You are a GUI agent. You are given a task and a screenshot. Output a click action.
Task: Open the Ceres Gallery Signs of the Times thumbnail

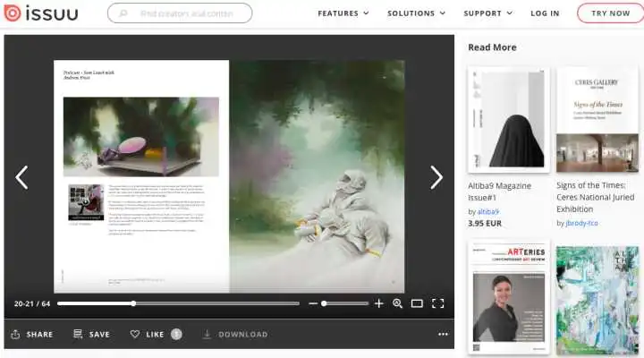(x=597, y=120)
